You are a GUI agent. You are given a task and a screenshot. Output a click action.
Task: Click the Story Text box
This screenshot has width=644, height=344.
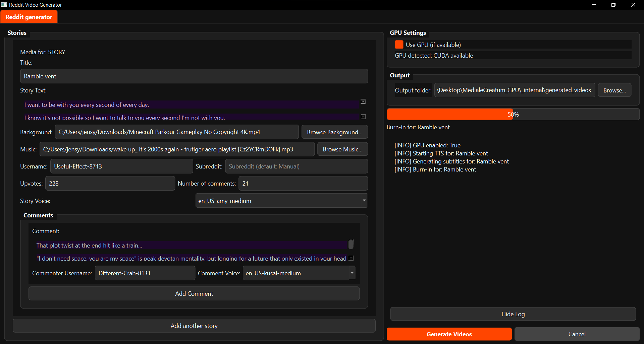(x=190, y=109)
